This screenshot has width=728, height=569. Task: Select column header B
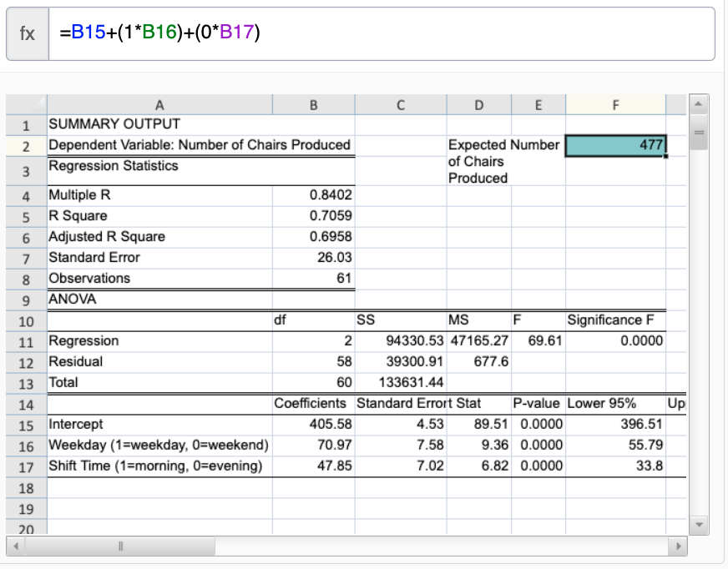pos(313,104)
